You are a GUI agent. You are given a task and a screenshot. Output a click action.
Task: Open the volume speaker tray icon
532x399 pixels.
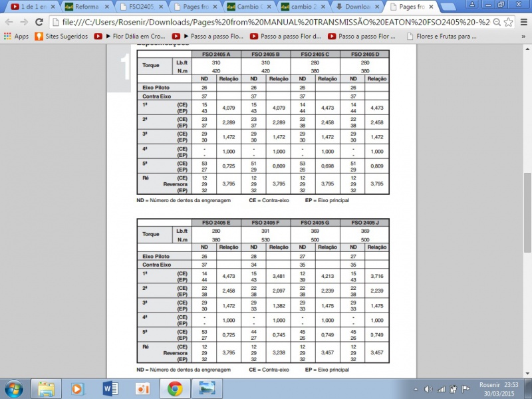428,389
